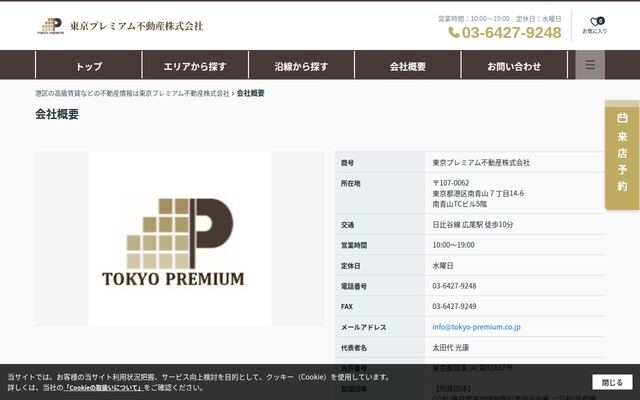The width and height of the screenshot is (640, 400).
Task: Follow breadcrumb link to the home page
Action: click(132, 93)
